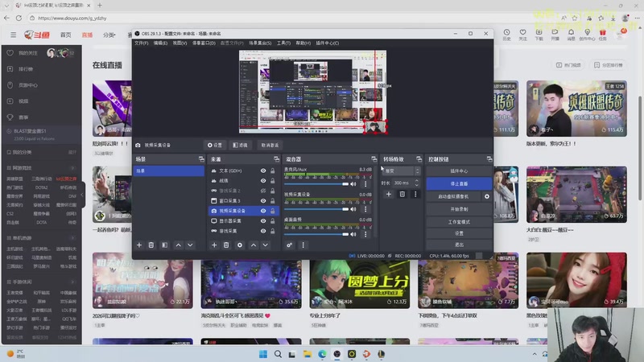This screenshot has height=362, width=644.
Task: Delete the selected scene with trash icon
Action: point(151,245)
